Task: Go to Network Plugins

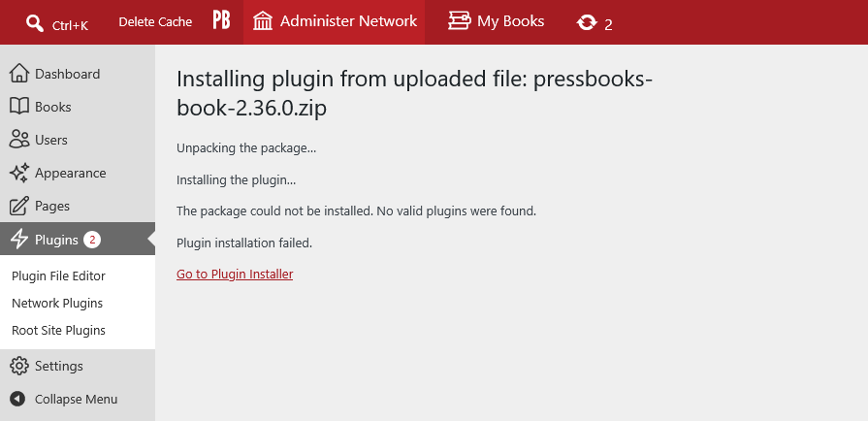Action: [x=57, y=303]
